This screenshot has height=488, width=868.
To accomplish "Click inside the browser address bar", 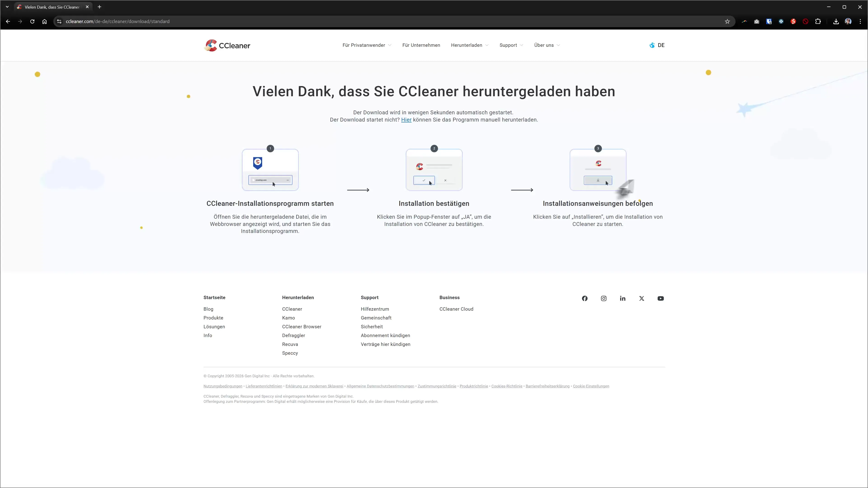I will [371, 21].
